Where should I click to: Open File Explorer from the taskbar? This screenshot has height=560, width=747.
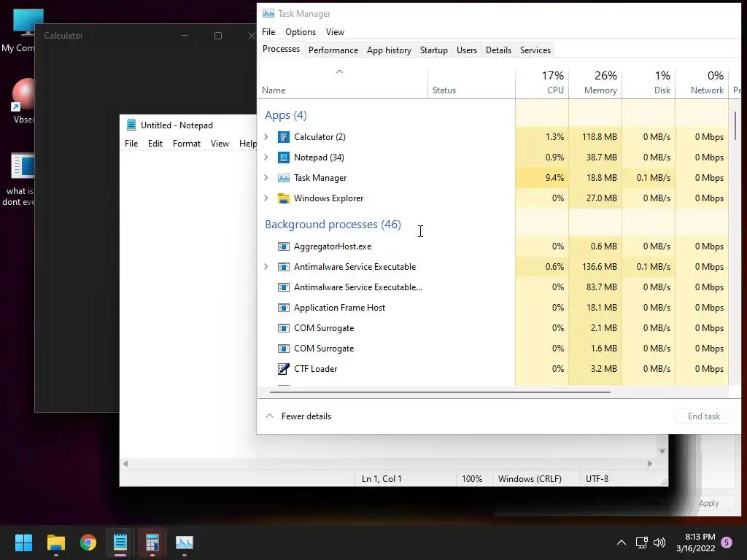(x=55, y=542)
